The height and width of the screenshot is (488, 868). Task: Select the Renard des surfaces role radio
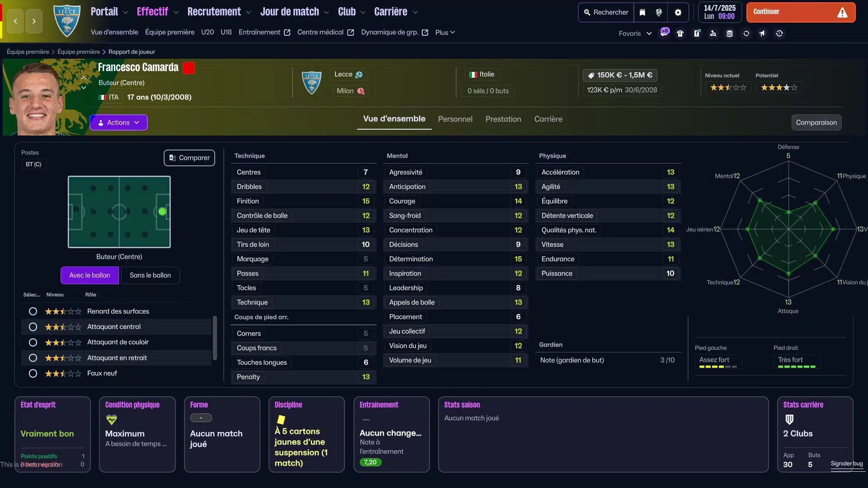pyautogui.click(x=33, y=311)
